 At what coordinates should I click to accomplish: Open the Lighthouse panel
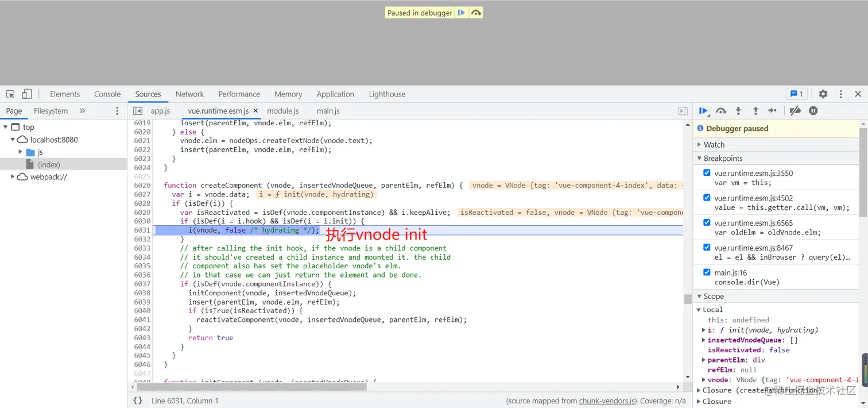click(x=387, y=94)
